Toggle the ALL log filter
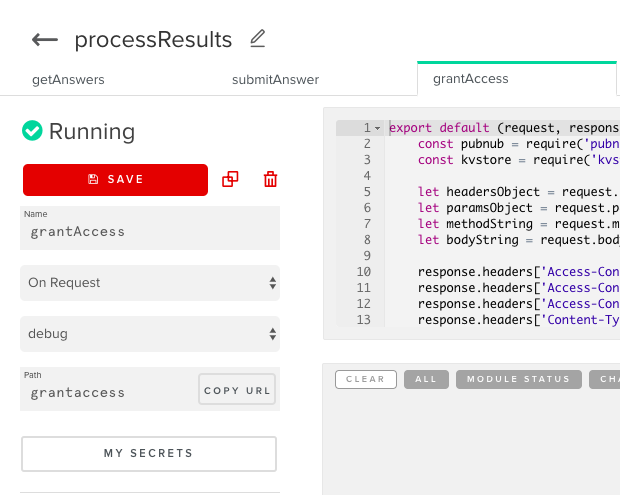Image resolution: width=620 pixels, height=495 pixels. [x=426, y=379]
